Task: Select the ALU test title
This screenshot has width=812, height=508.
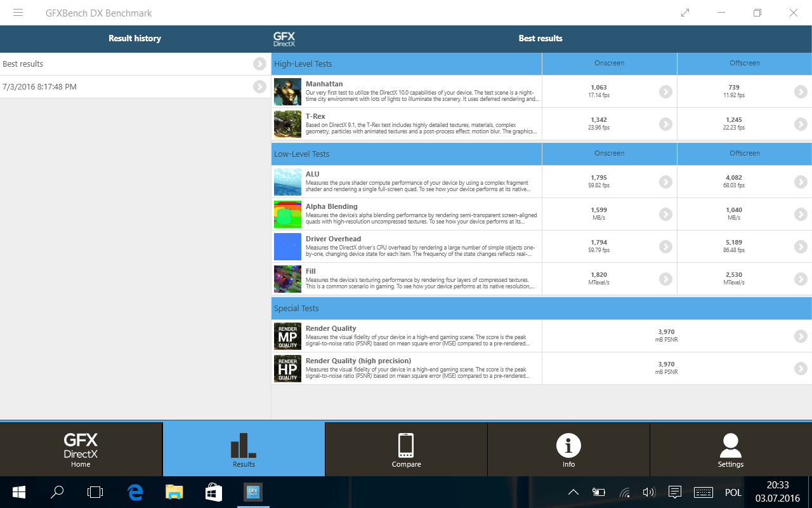Action: [313, 174]
